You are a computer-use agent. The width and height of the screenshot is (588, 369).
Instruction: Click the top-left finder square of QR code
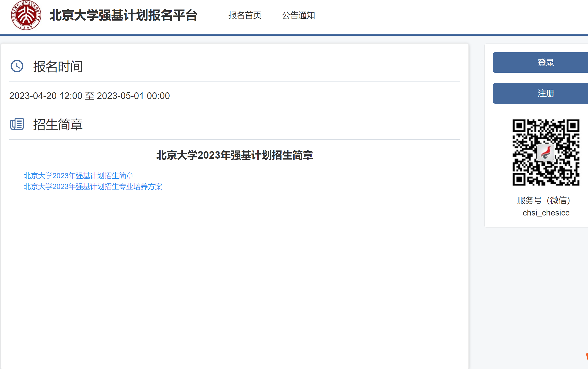[x=519, y=126]
